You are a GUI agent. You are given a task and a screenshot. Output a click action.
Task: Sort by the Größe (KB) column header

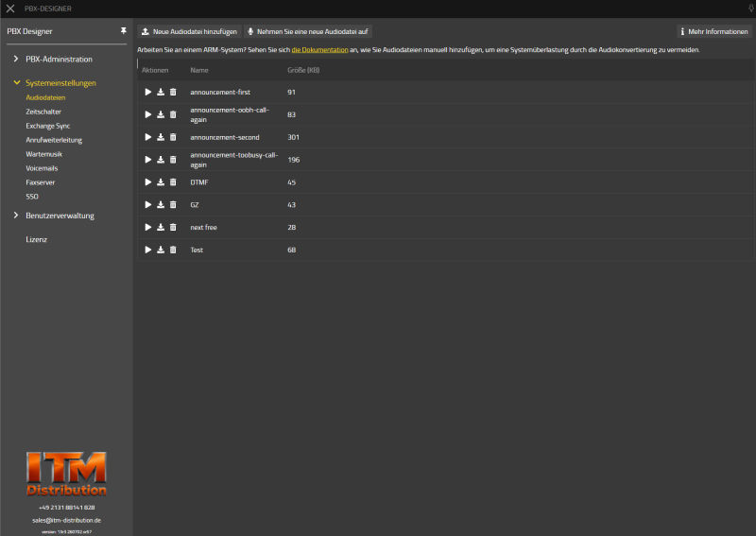[303, 70]
